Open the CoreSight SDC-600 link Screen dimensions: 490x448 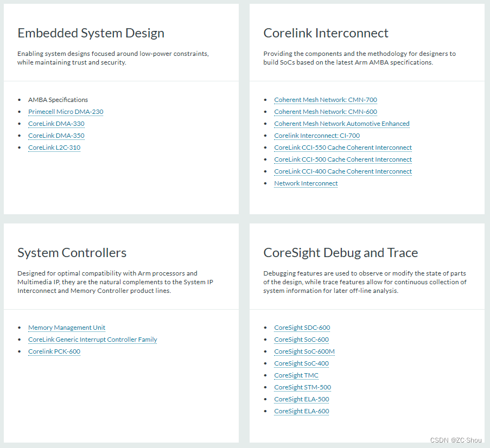point(302,328)
